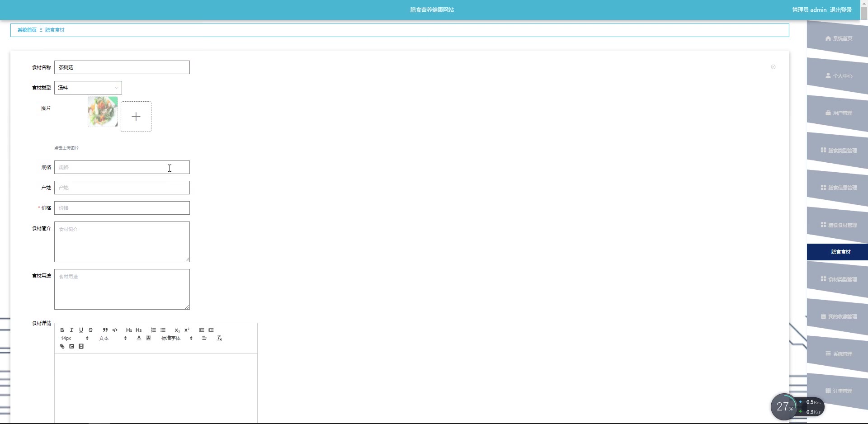Open the text background color picker
The image size is (868, 424).
pyautogui.click(x=148, y=338)
